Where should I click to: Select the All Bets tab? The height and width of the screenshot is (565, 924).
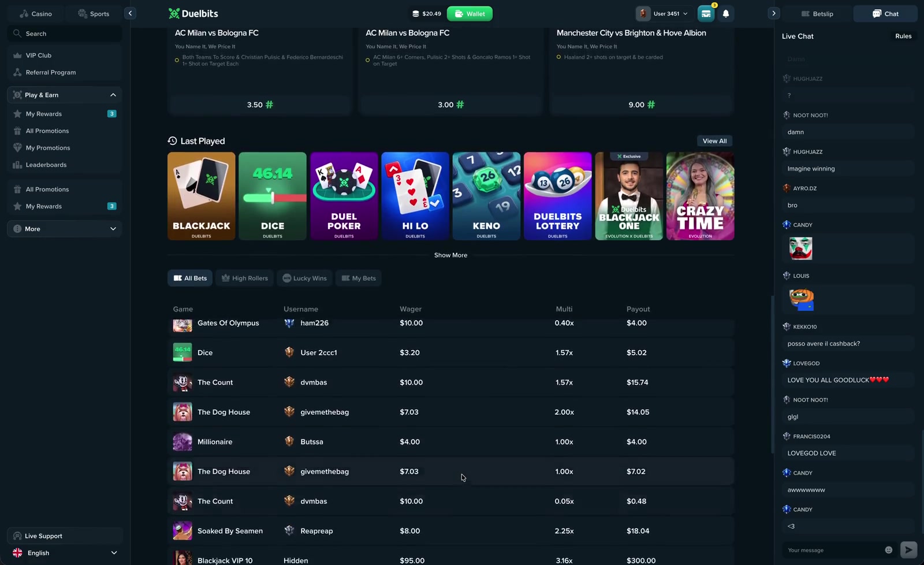coord(190,278)
